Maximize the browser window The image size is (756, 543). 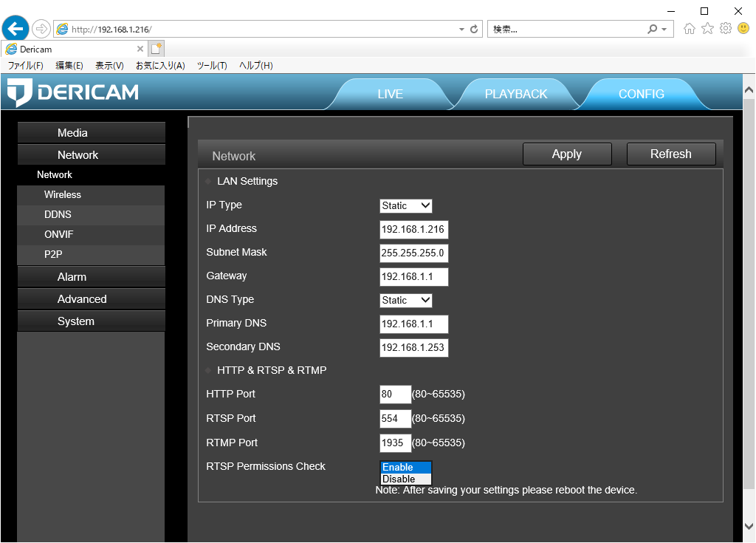click(704, 11)
